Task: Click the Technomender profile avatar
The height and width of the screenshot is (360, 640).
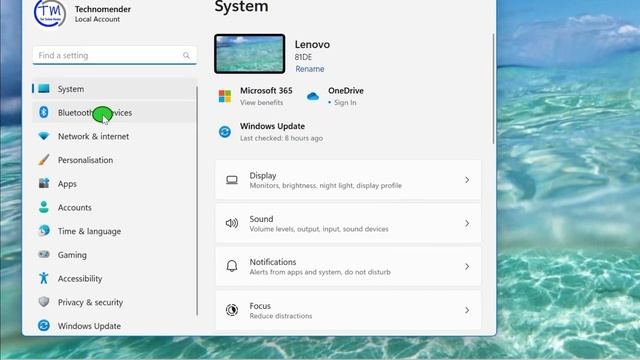Action: [50, 13]
